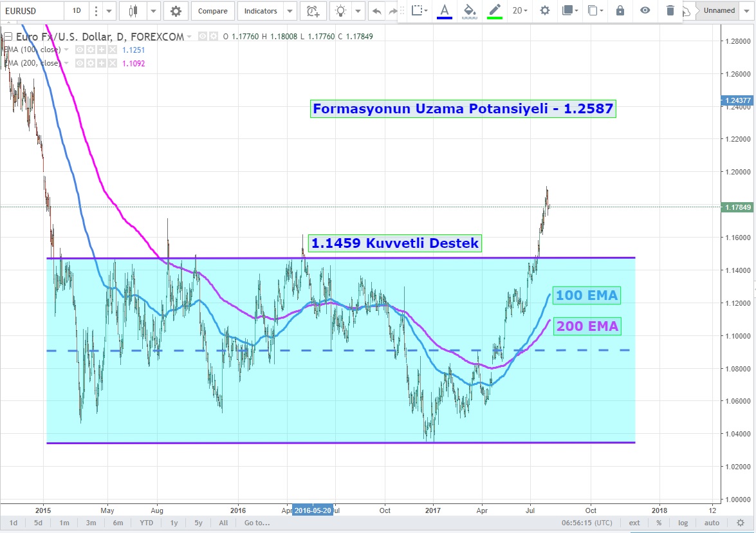Toggle selected drawing visibility with eye icon

coord(645,10)
